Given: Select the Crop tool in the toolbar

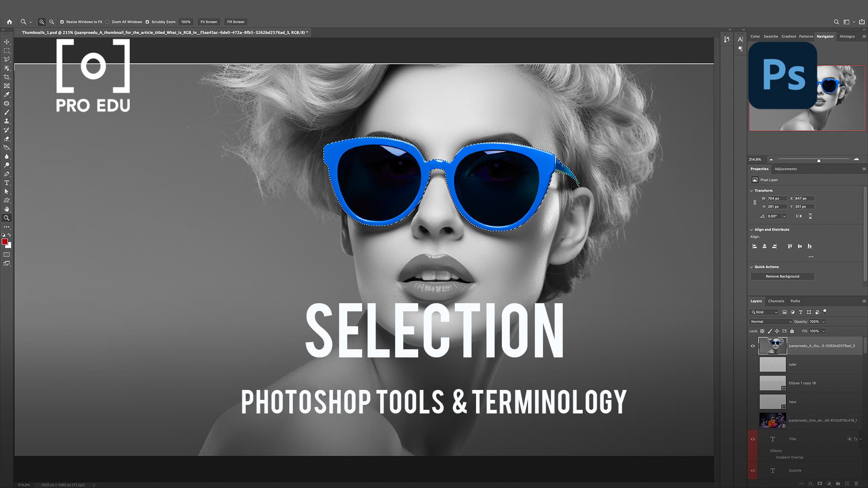Looking at the screenshot, I should click(x=7, y=77).
